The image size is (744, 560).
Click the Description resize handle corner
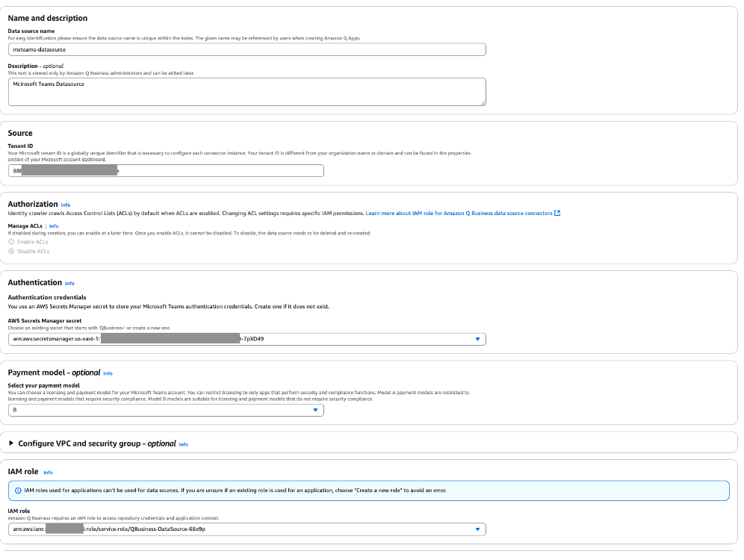[483, 103]
